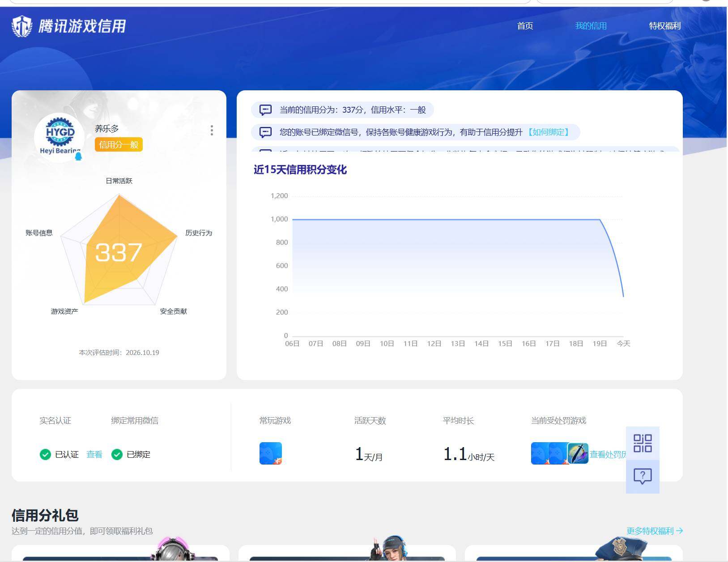
Task: Click the 历史行为 radar label
Action: tap(199, 233)
